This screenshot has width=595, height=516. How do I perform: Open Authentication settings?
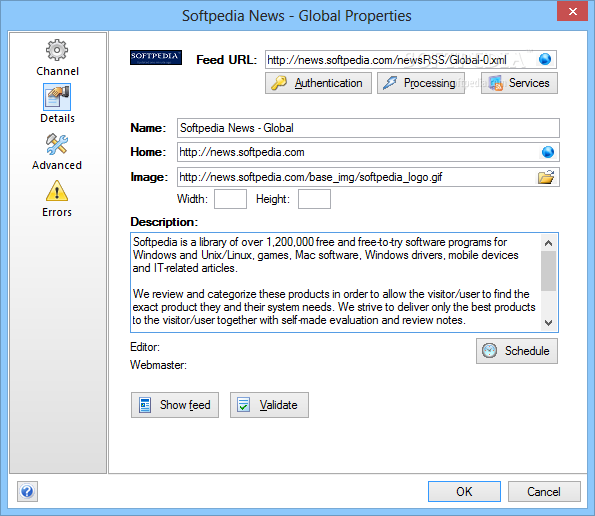click(318, 83)
